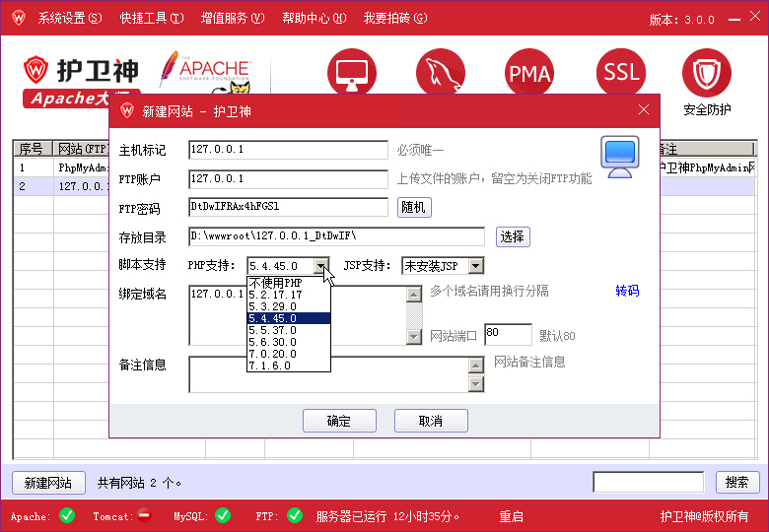Open the 帮助中心(H) menu
Viewport: 769px width, 532px height.
314,18
